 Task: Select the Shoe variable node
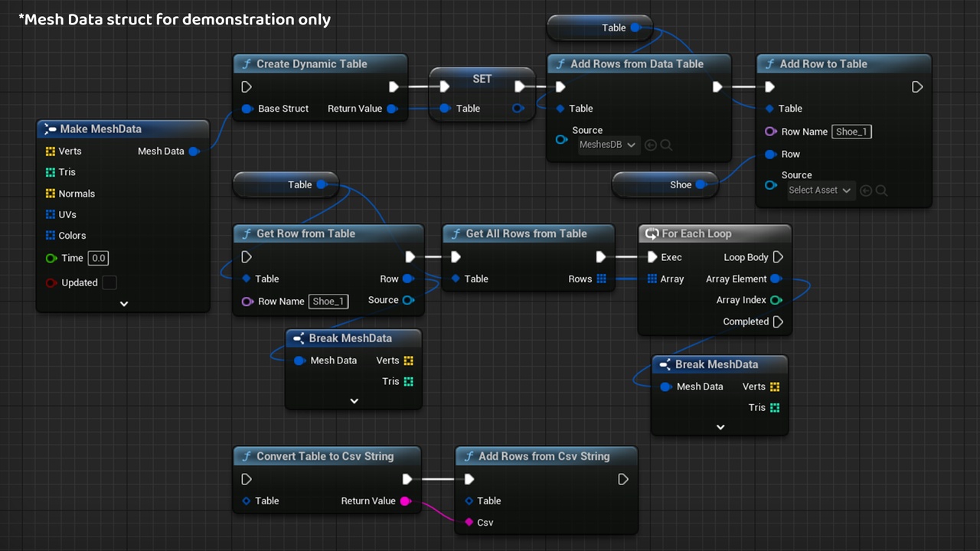click(x=665, y=184)
